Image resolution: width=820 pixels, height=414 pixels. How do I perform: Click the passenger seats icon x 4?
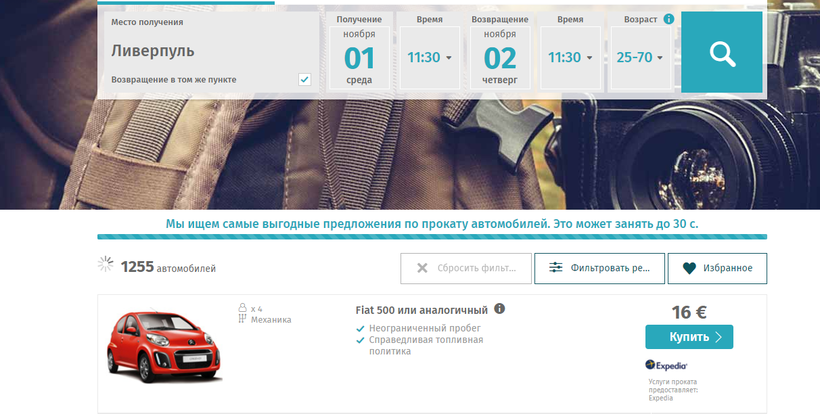pos(242,308)
